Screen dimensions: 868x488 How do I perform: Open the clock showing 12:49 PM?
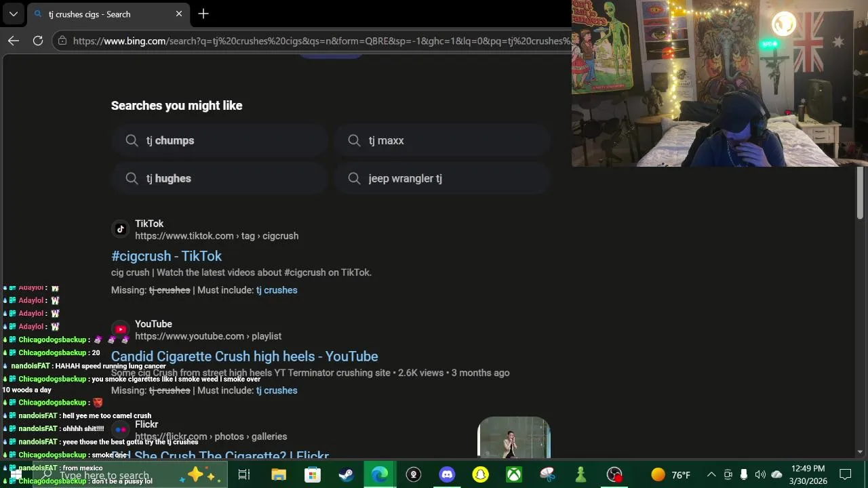click(808, 474)
